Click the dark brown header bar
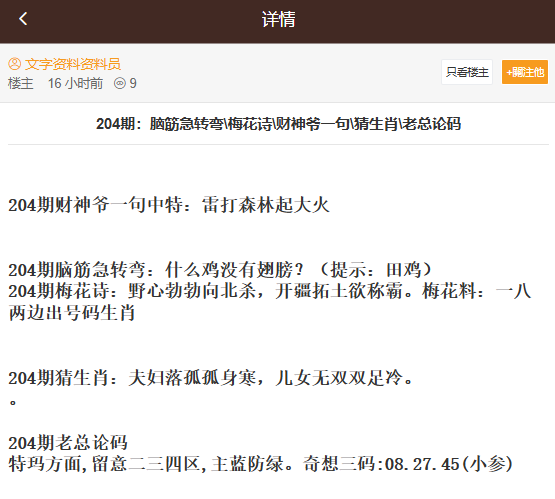The height and width of the screenshot is (499, 555). 278,21
